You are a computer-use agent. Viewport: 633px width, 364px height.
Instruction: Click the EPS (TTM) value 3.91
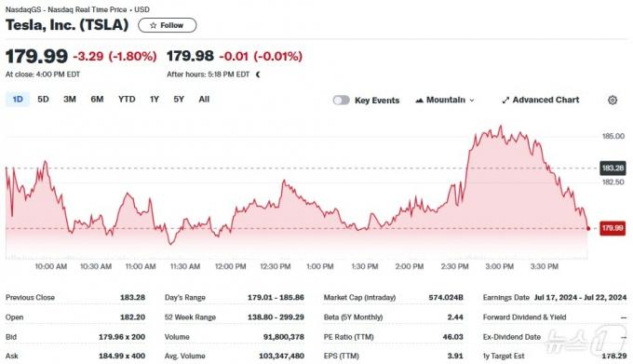point(455,356)
